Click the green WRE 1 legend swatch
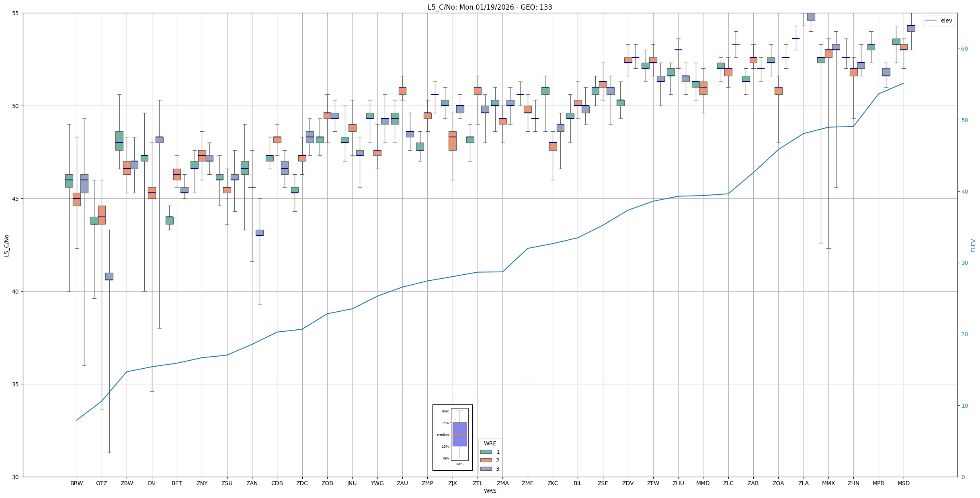980x498 pixels. point(486,452)
